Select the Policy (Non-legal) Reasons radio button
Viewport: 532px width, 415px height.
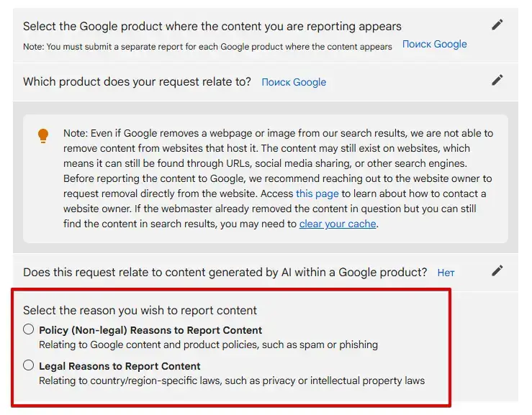(29, 329)
